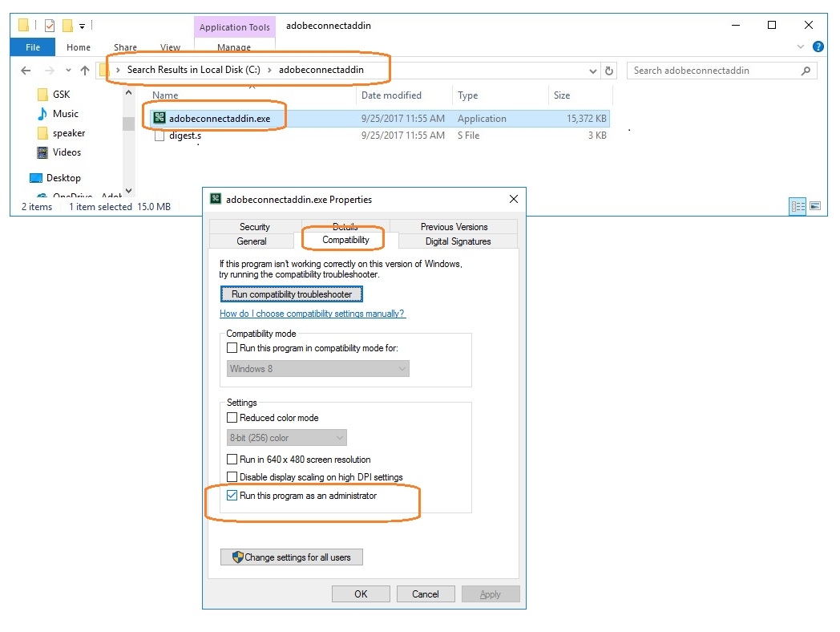The height and width of the screenshot is (632, 840).
Task: Open Explorer help question mark icon
Action: click(x=818, y=47)
